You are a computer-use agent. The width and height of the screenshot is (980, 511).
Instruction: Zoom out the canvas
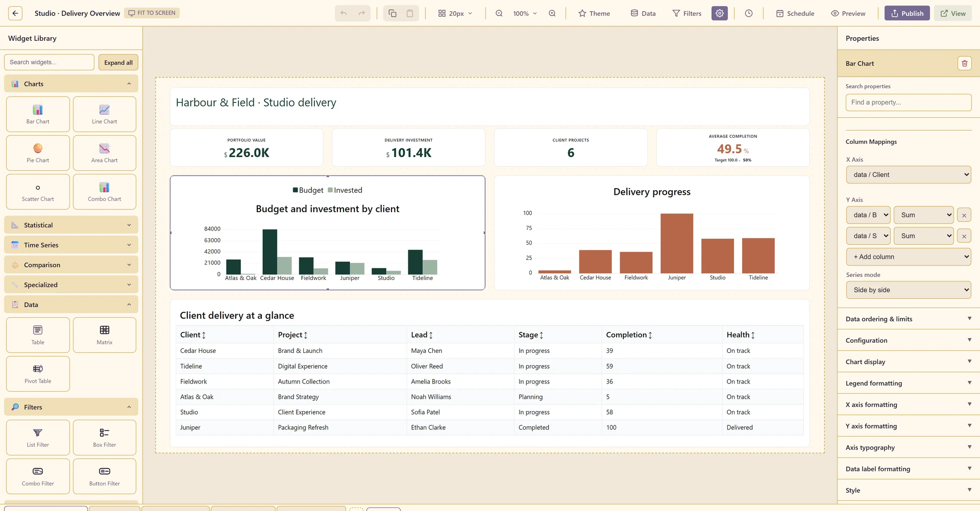tap(499, 13)
